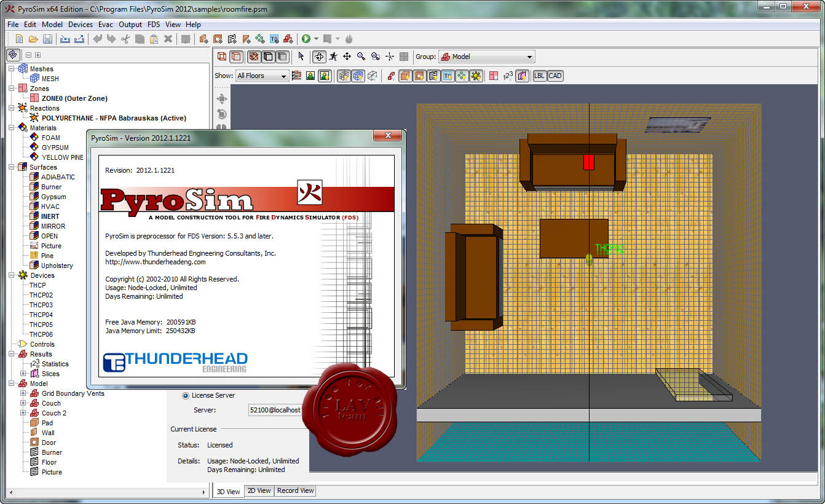Select the wireframe rendering icon
Image resolution: width=825 pixels, height=504 pixels.
[x=223, y=57]
